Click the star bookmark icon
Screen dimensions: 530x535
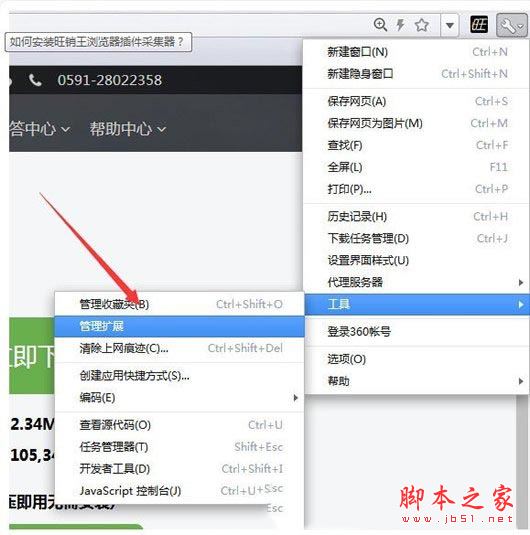click(x=422, y=25)
